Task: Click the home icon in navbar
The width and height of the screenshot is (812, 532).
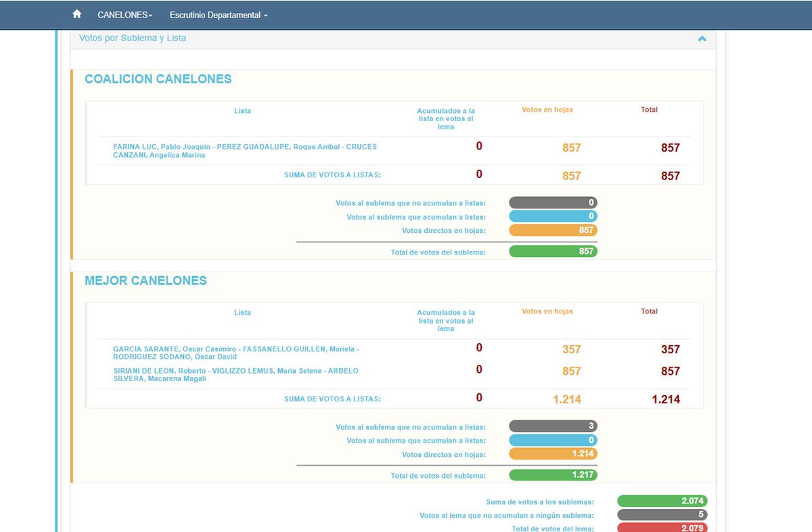Action: pos(76,14)
